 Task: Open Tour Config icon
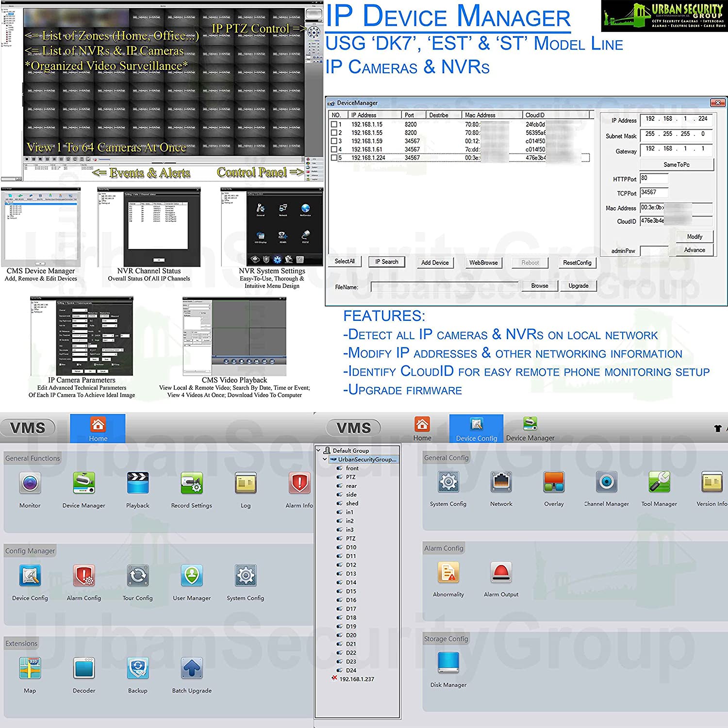[138, 576]
